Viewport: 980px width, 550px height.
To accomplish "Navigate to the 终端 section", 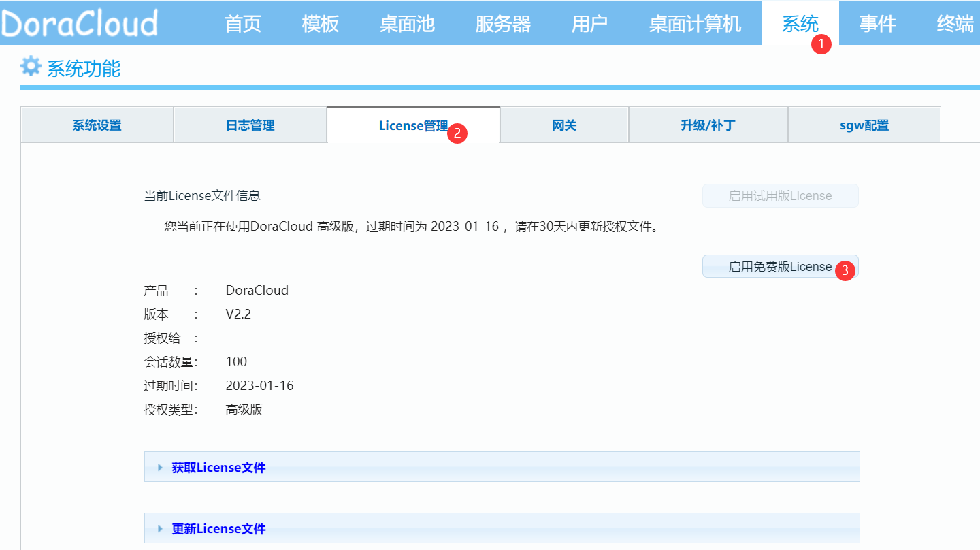I will point(955,22).
